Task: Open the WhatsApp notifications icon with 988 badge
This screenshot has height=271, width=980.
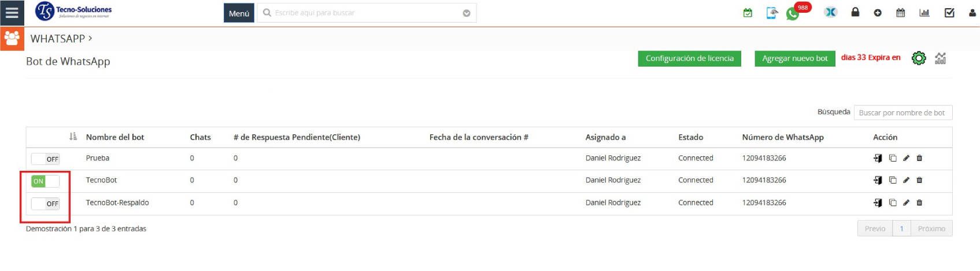Action: (793, 14)
